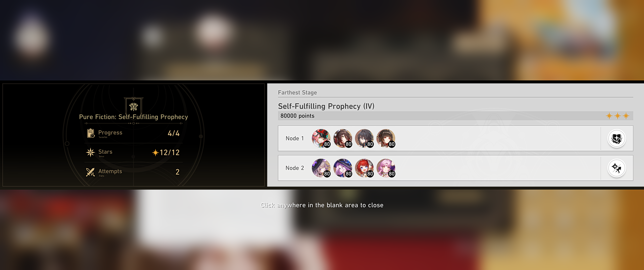Select third character avatar in Node 1
Image resolution: width=644 pixels, height=270 pixels.
[364, 138]
